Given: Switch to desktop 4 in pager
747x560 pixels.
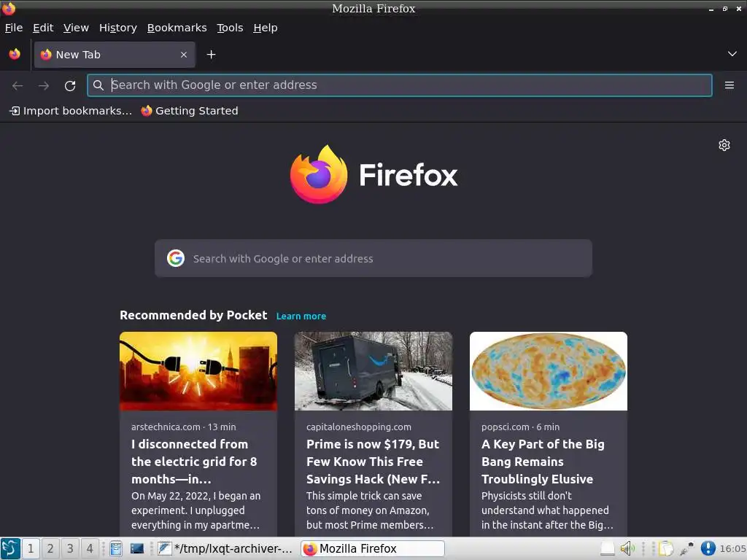Looking at the screenshot, I should click(90, 548).
